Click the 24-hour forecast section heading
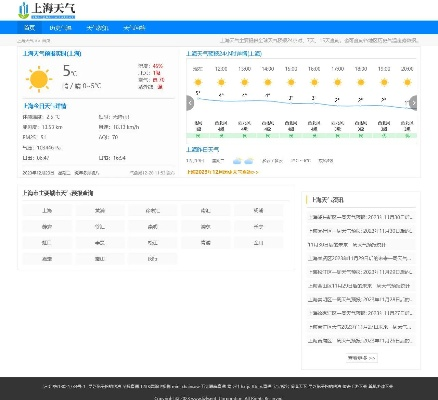 224,53
